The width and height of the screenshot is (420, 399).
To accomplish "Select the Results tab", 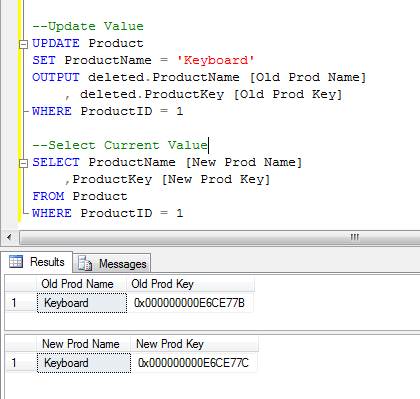I will pyautogui.click(x=37, y=262).
